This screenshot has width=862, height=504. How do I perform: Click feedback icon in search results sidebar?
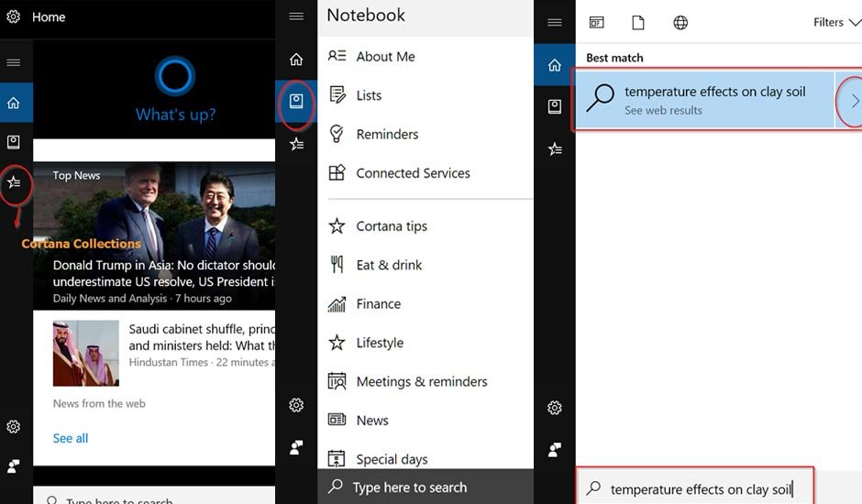(x=555, y=450)
